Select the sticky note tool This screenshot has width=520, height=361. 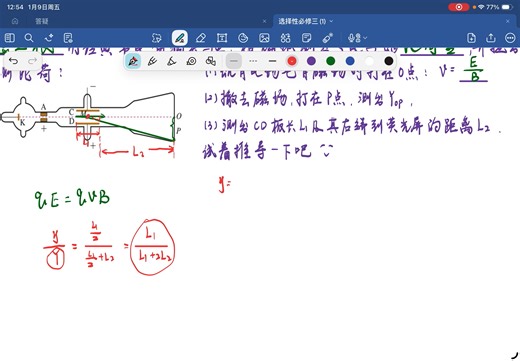(x=306, y=38)
